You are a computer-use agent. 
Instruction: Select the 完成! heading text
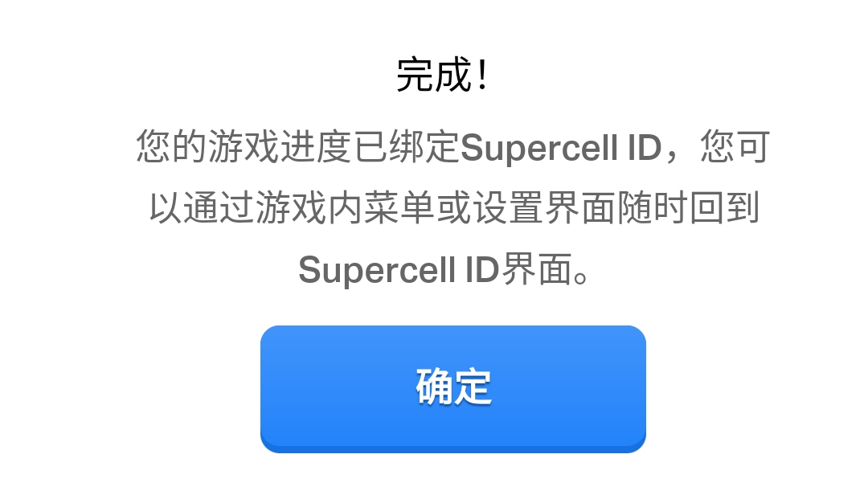[x=443, y=75]
